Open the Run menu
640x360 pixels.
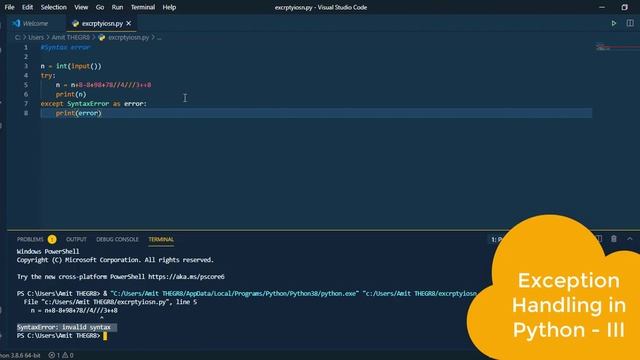[x=117, y=7]
